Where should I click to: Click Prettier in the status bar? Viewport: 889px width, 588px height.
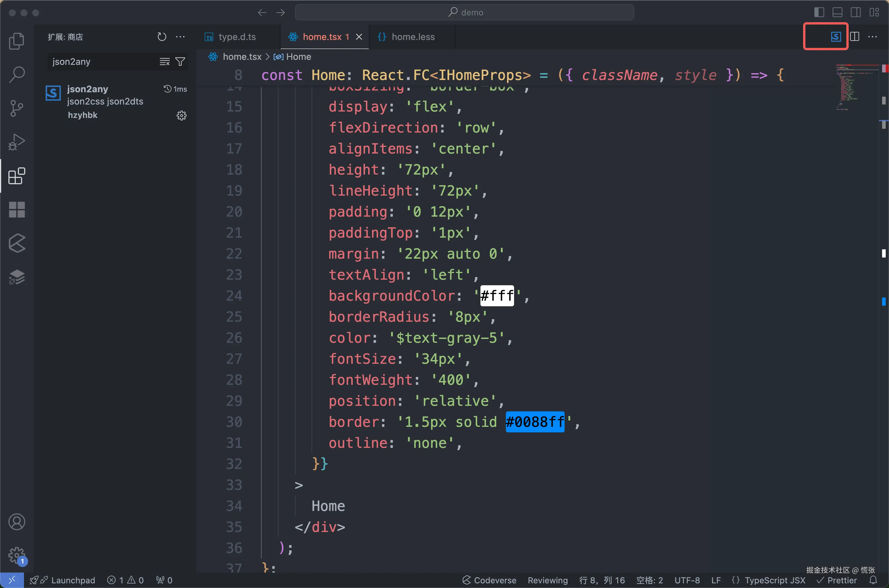click(841, 580)
